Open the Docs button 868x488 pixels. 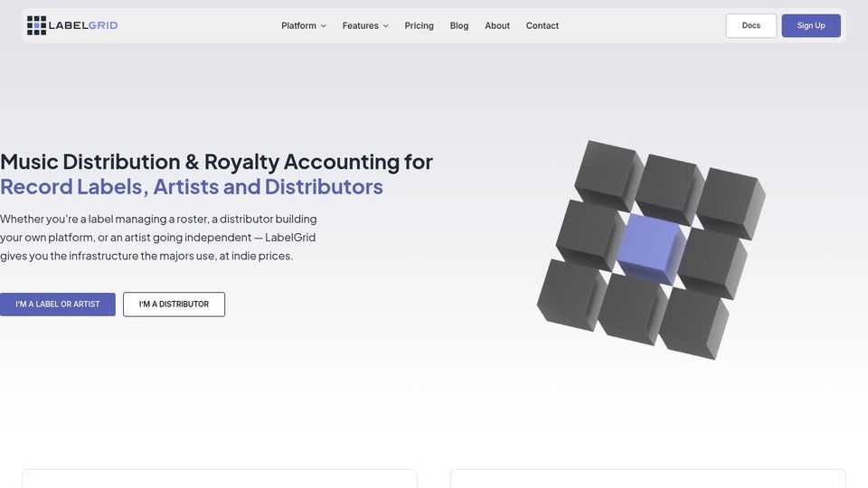[751, 25]
